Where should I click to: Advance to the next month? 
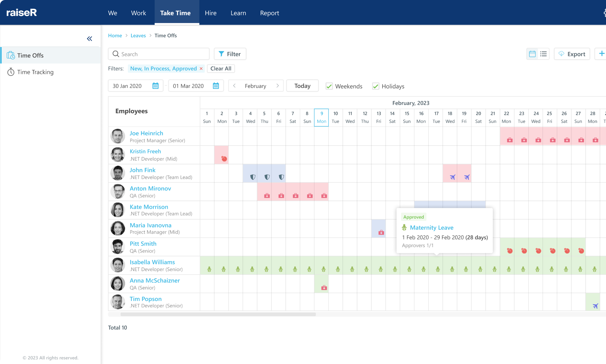[278, 86]
